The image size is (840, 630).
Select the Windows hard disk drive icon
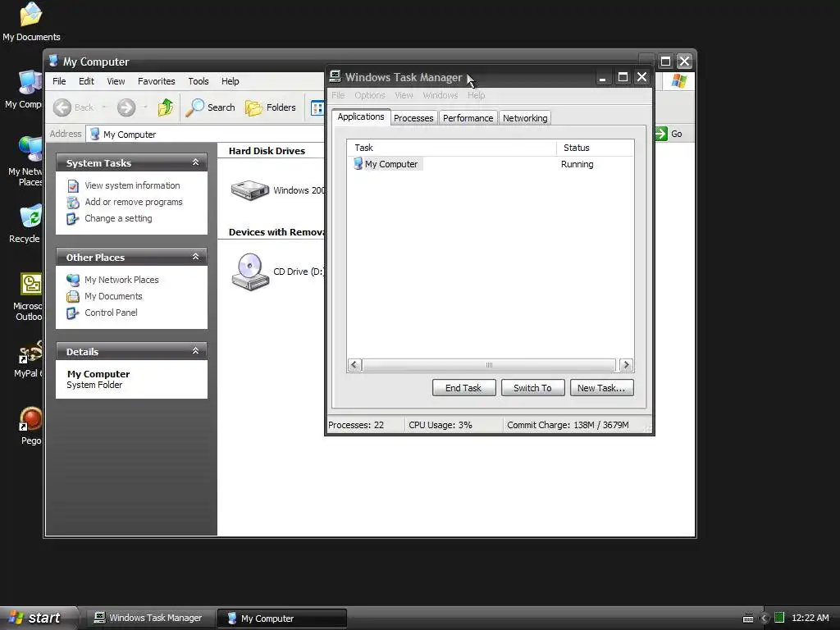(x=249, y=190)
